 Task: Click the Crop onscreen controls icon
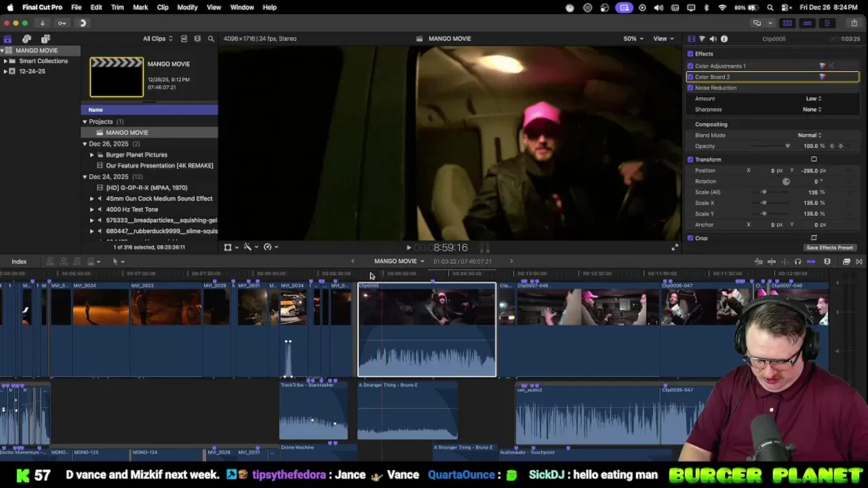click(814, 238)
